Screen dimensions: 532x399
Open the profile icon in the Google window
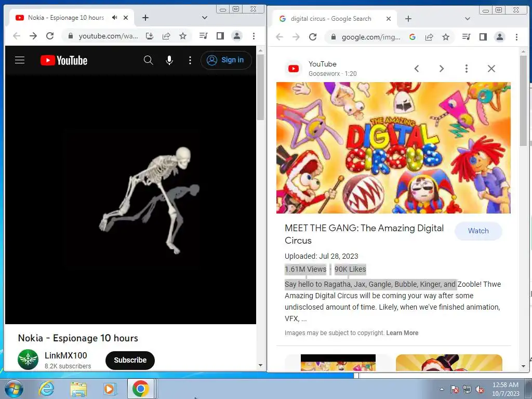click(x=500, y=37)
